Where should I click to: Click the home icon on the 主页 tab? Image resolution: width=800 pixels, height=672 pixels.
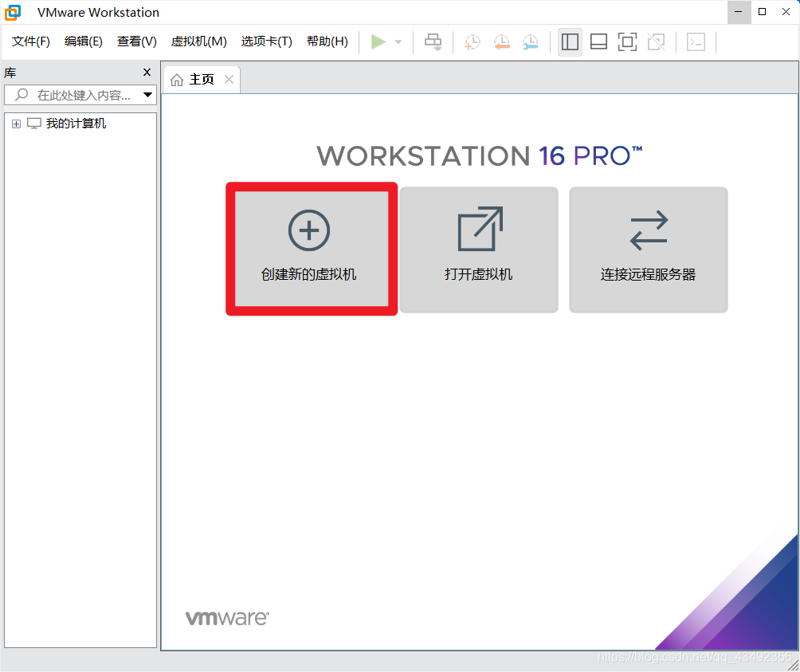[x=177, y=80]
